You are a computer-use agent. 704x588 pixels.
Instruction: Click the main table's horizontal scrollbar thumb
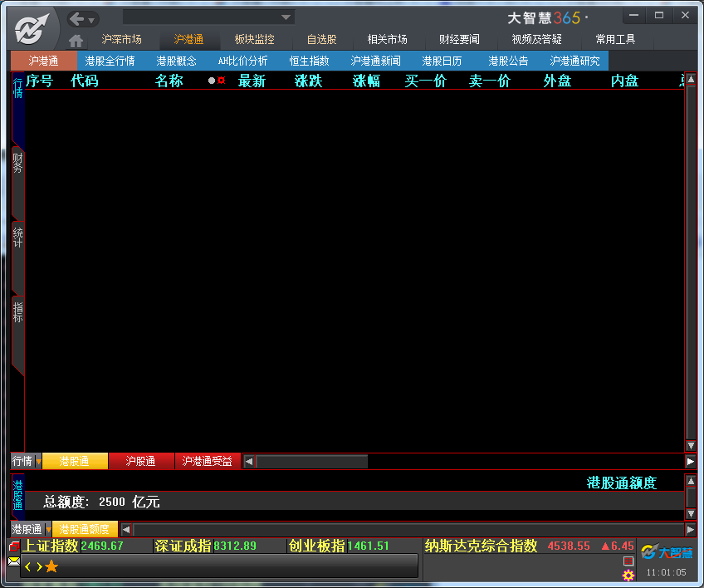(x=311, y=462)
